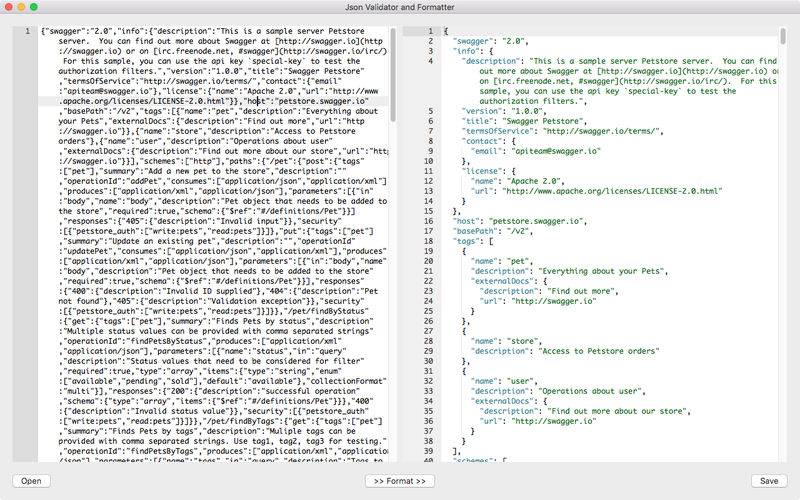Screen dimensions: 800x500
Task: Maximize the window with the green button
Action: click(x=33, y=7)
